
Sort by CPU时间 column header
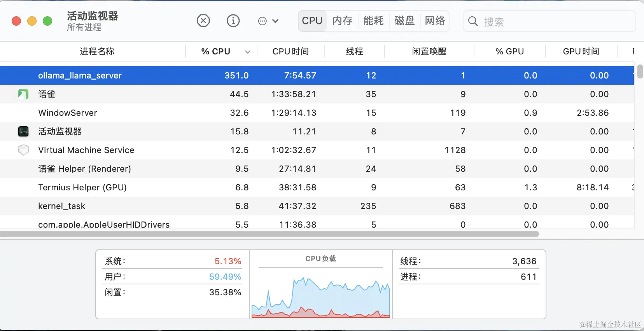coord(290,51)
